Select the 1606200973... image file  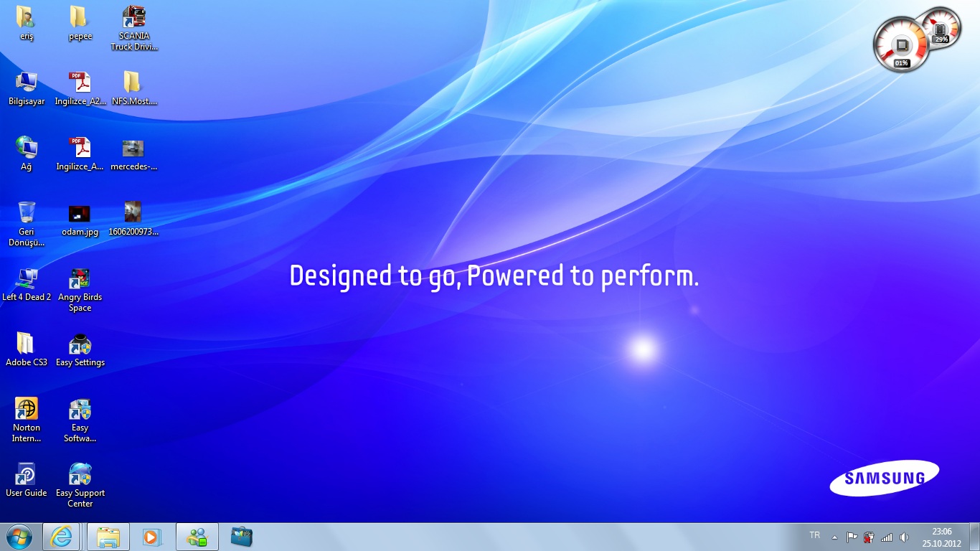134,219
